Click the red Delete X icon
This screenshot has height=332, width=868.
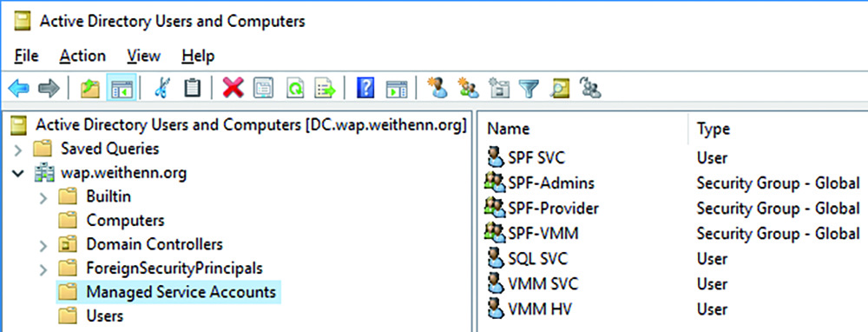tap(233, 88)
